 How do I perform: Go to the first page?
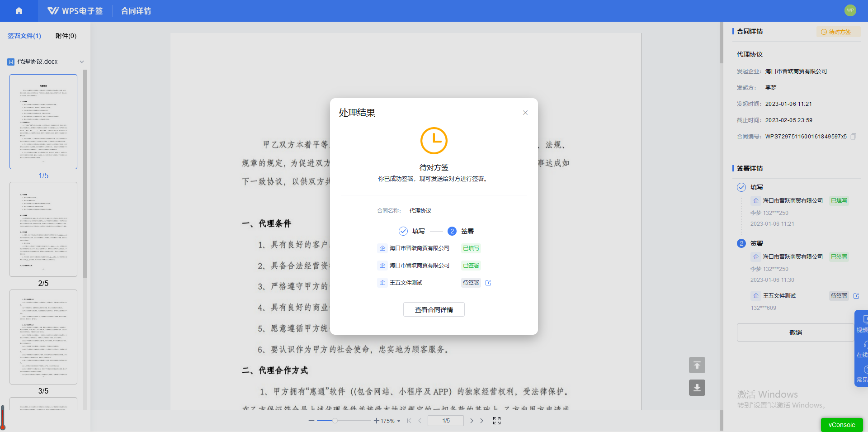pos(409,421)
